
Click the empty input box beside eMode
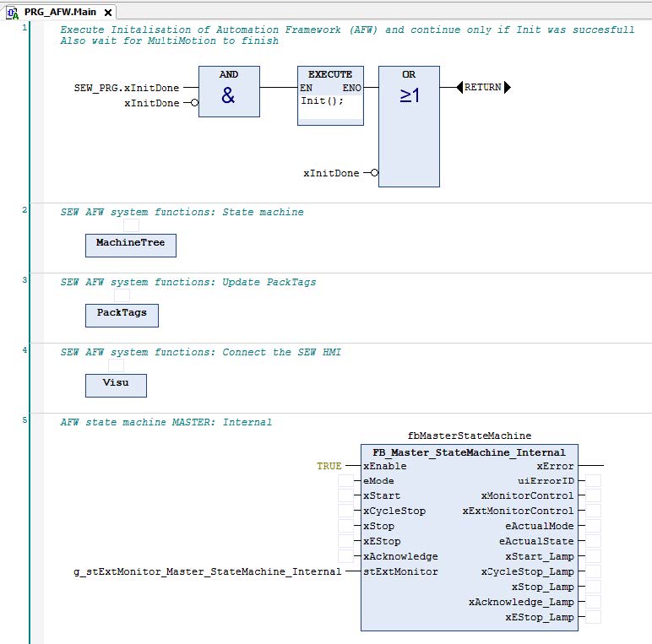point(345,481)
